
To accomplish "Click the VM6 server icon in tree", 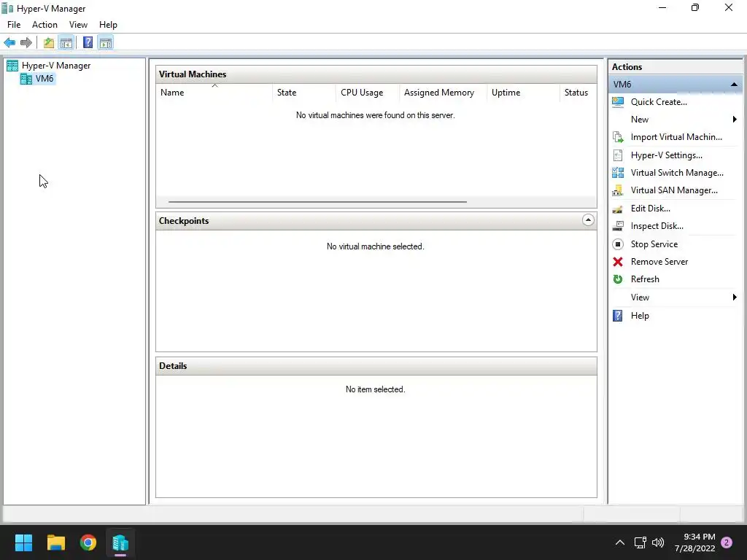I will point(26,79).
